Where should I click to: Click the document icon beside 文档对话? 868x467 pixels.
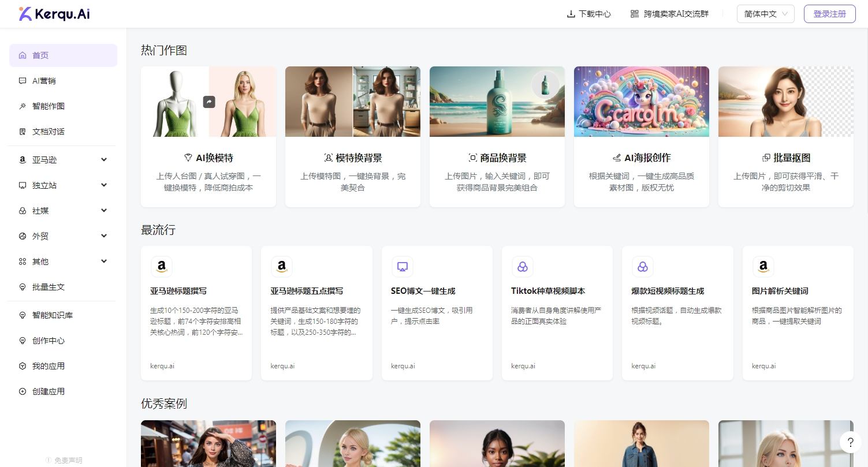click(23, 132)
